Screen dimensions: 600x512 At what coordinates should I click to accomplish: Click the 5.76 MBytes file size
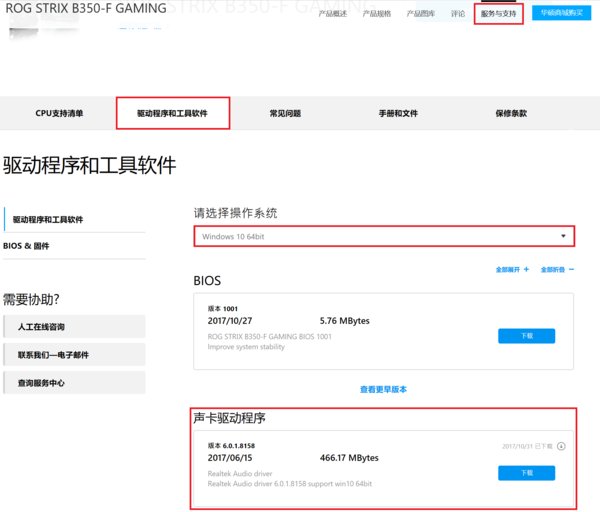click(344, 321)
